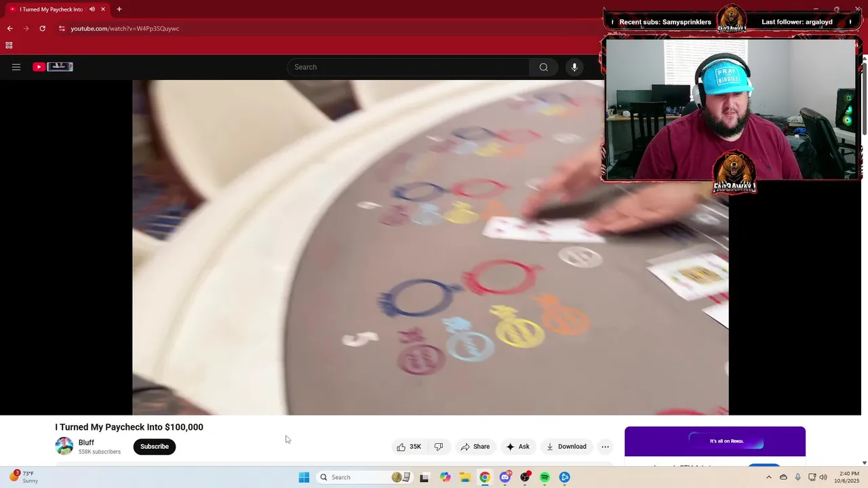
Task: Open the blue app icon after Spotify
Action: point(565,477)
